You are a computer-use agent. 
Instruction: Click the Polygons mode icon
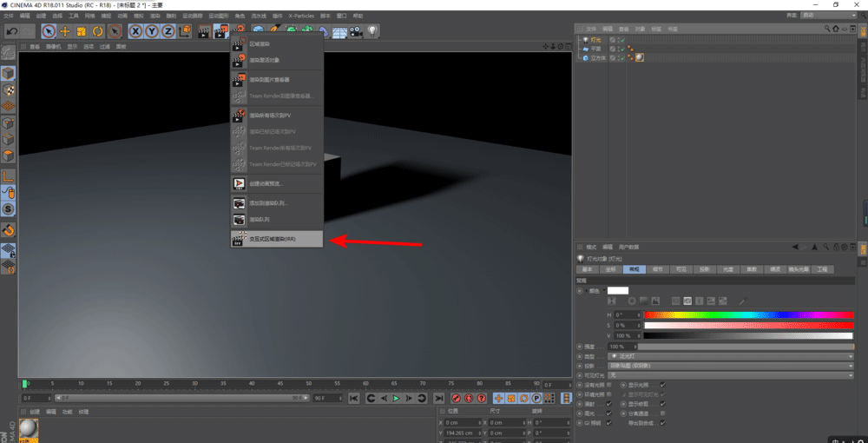(9, 155)
